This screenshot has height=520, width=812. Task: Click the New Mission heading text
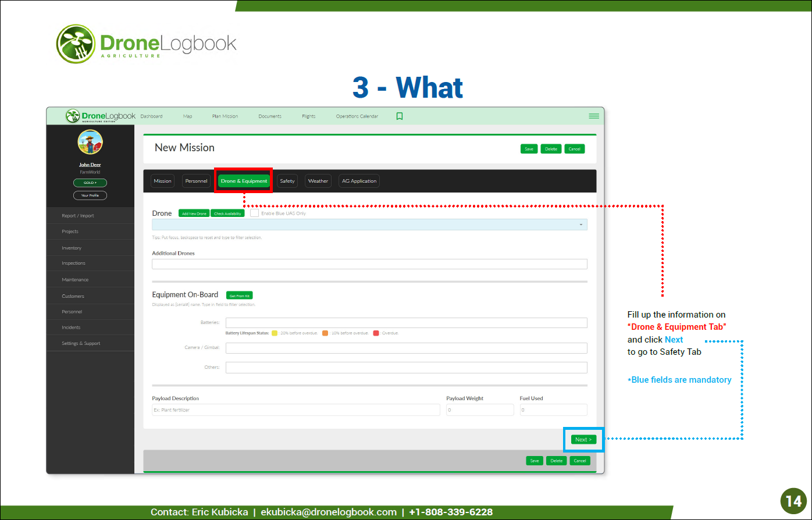pos(184,148)
